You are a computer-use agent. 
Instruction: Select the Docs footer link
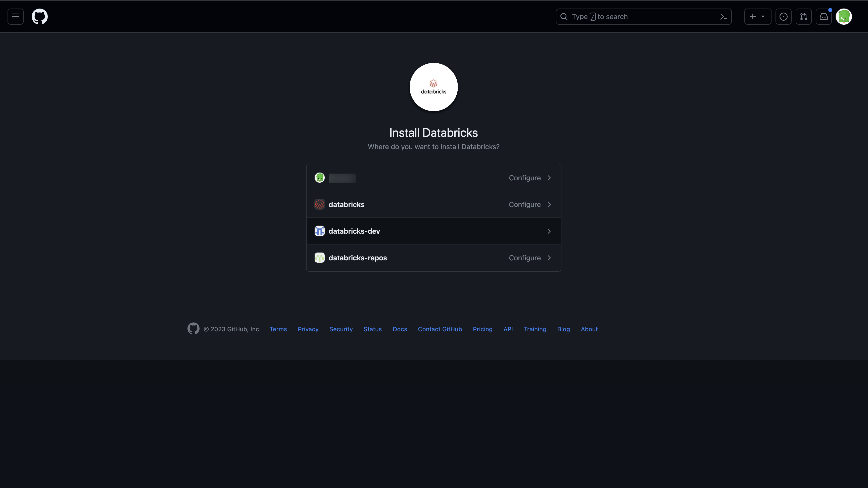(400, 329)
